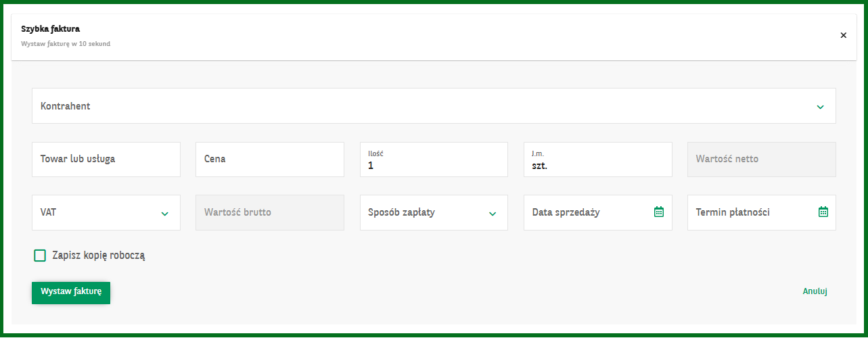
Task: Click the Ilość quantity field
Action: pyautogui.click(x=434, y=160)
